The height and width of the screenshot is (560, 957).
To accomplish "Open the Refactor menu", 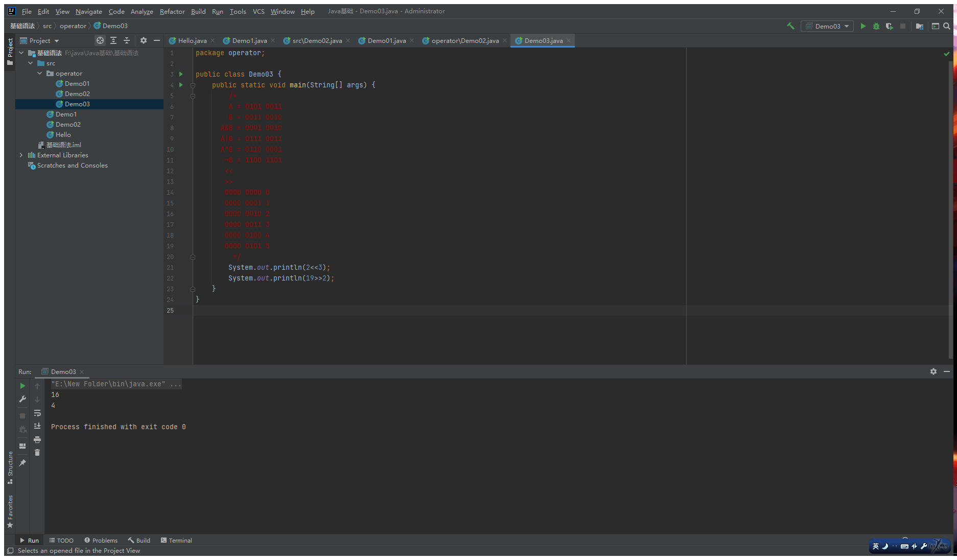I will point(172,11).
